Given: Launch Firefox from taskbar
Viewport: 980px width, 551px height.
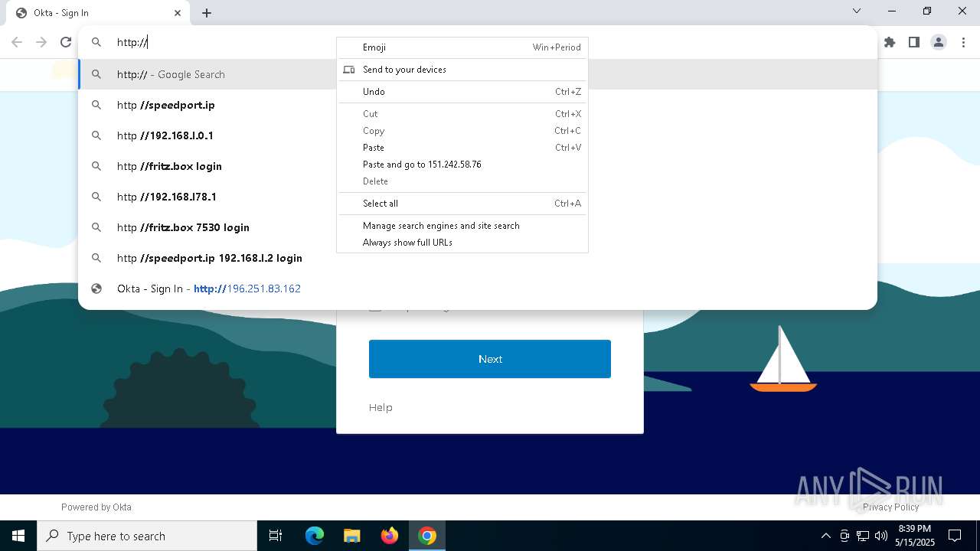Looking at the screenshot, I should [x=390, y=536].
